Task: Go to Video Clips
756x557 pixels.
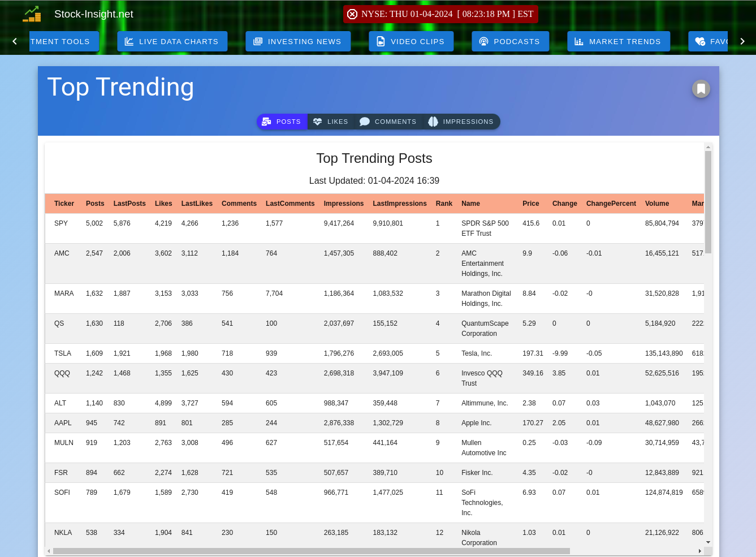Action: [x=411, y=41]
